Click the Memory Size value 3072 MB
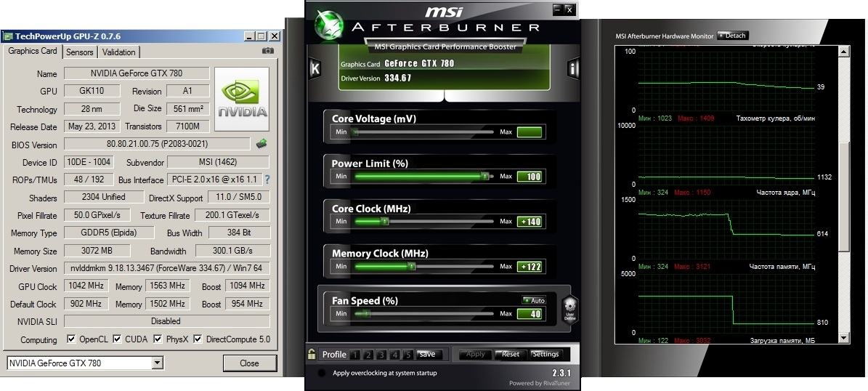Viewport: 868px width, 391px height. point(97,250)
